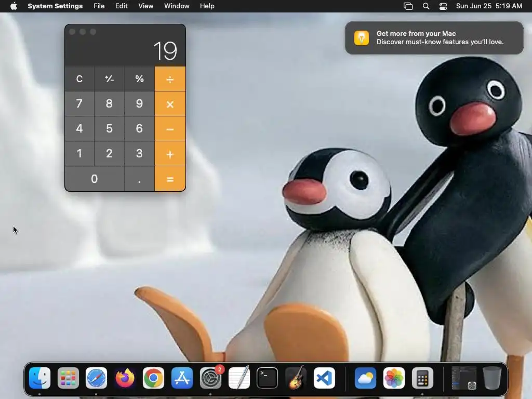Click the percent key on Calculator

tap(139, 79)
